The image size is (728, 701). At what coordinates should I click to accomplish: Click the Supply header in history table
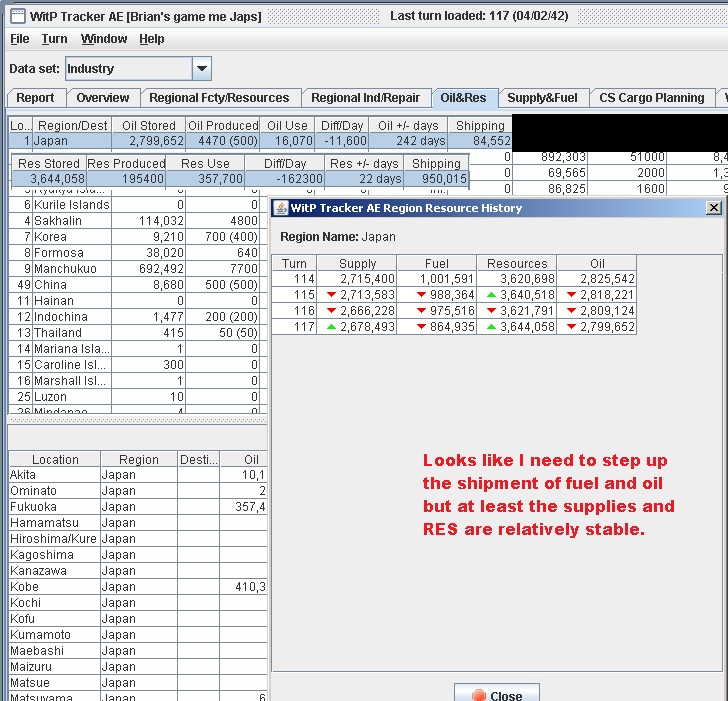(x=357, y=263)
